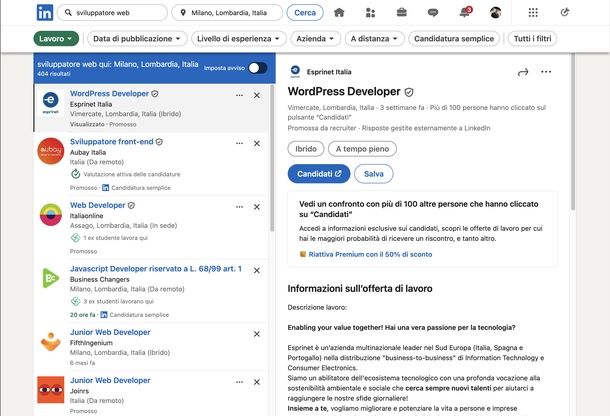The width and height of the screenshot is (610, 416).
Task: Focus the sviluppatore web search field
Action: click(x=112, y=13)
